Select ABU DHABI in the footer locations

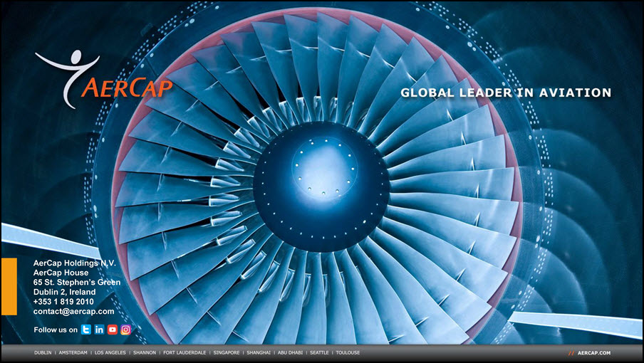[291, 353]
